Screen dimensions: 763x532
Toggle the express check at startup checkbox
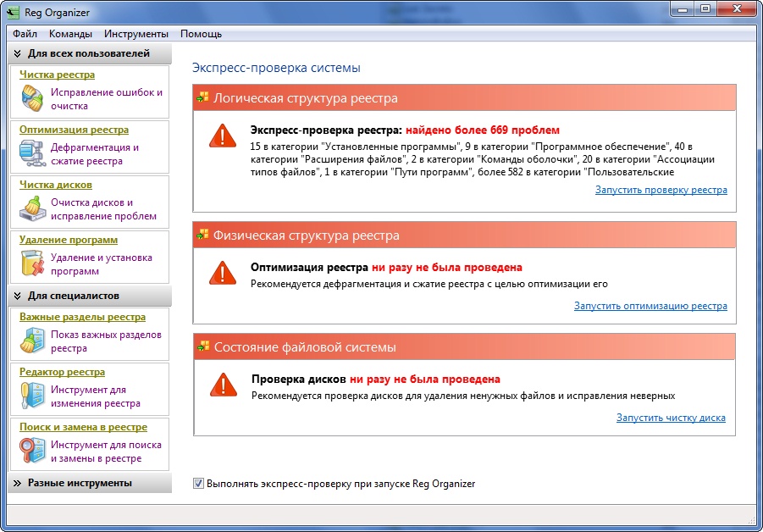pos(199,484)
